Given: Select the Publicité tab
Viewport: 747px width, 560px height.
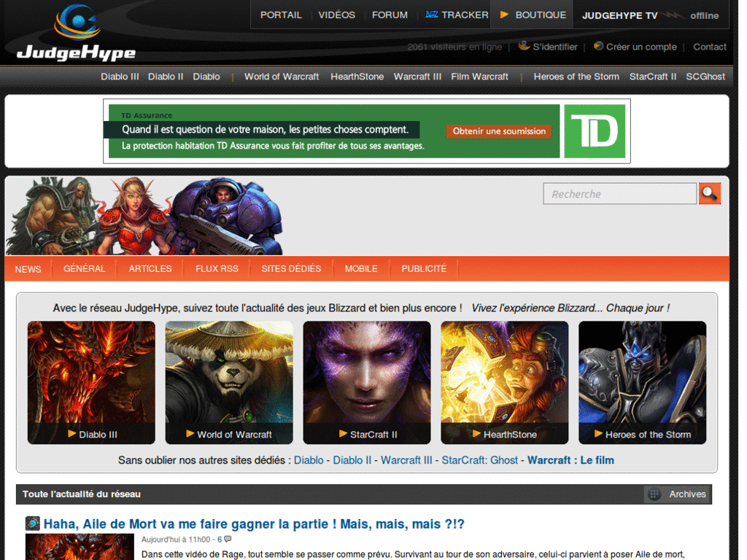Looking at the screenshot, I should point(424,268).
